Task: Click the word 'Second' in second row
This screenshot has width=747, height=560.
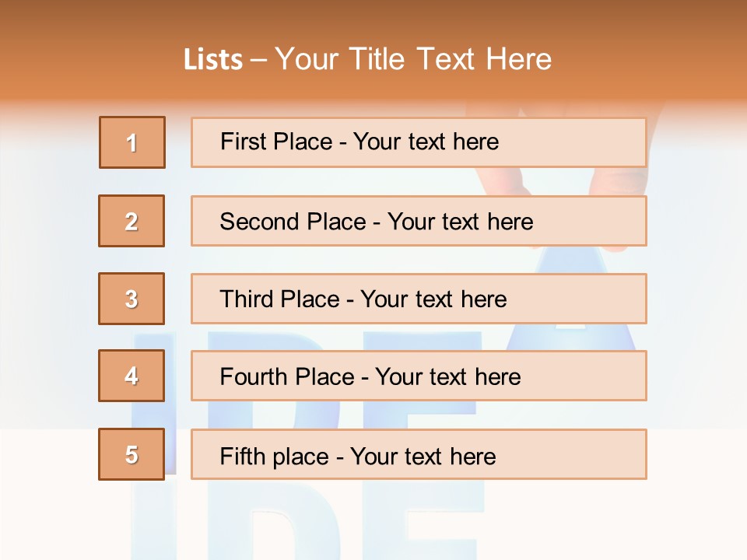Action: tap(259, 222)
